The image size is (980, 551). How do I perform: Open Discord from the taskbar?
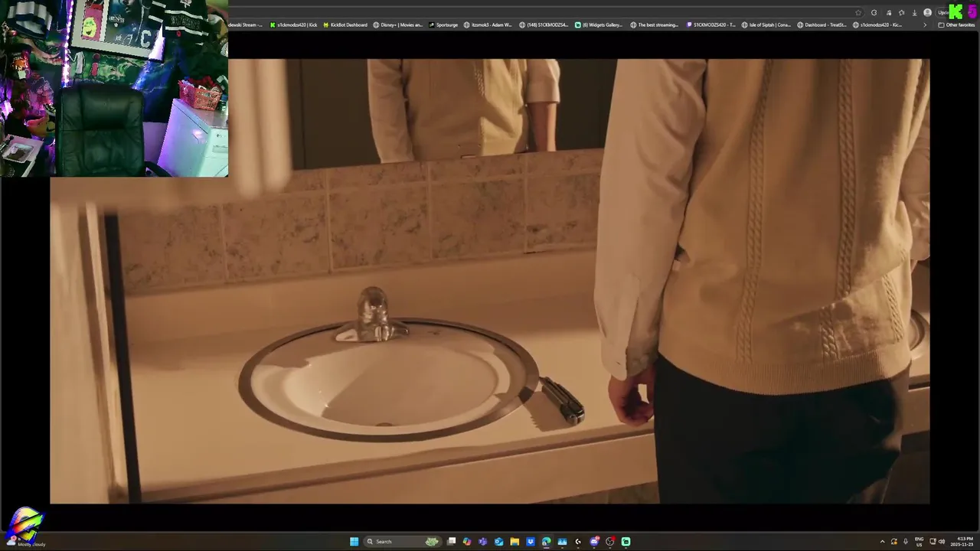pyautogui.click(x=594, y=542)
